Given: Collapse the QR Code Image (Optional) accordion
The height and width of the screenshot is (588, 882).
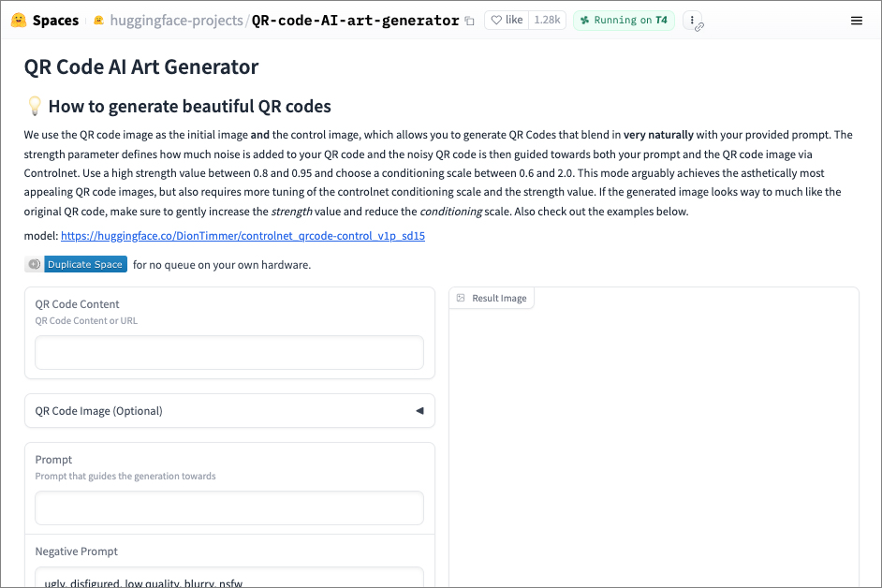Looking at the screenshot, I should point(419,410).
